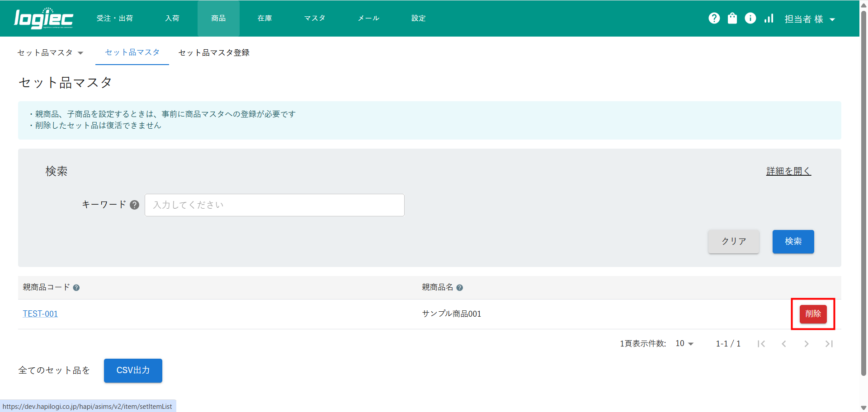
Task: Open the help question mark icon in header
Action: (714, 18)
